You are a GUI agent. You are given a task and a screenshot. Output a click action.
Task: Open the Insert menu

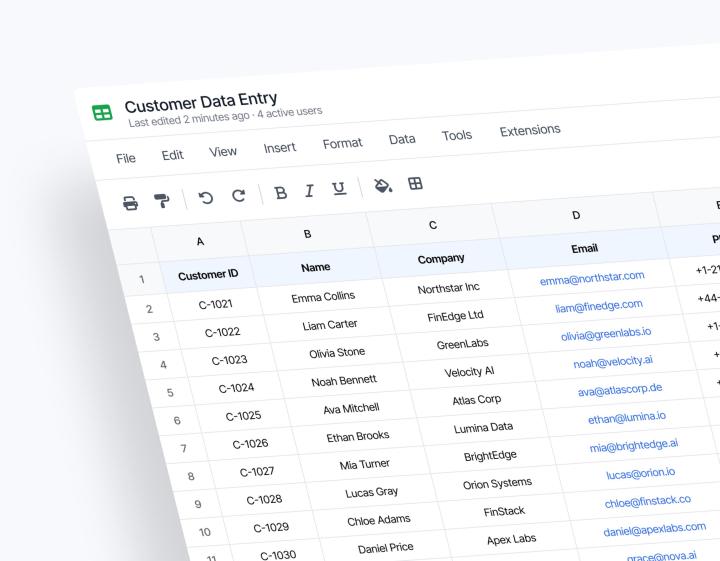[x=280, y=148]
